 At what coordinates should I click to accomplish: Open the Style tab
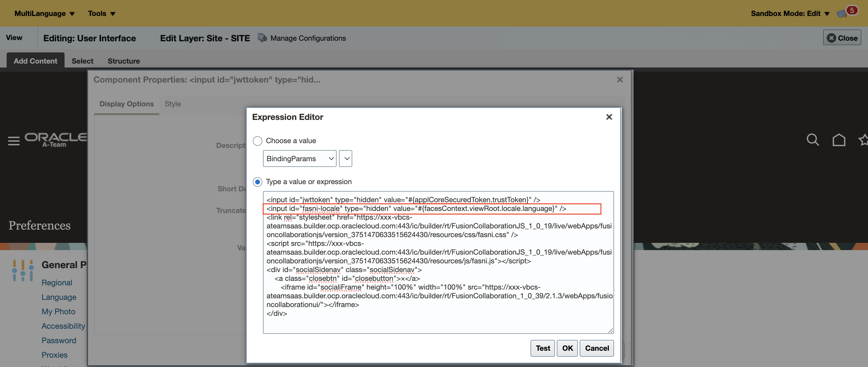(x=173, y=104)
